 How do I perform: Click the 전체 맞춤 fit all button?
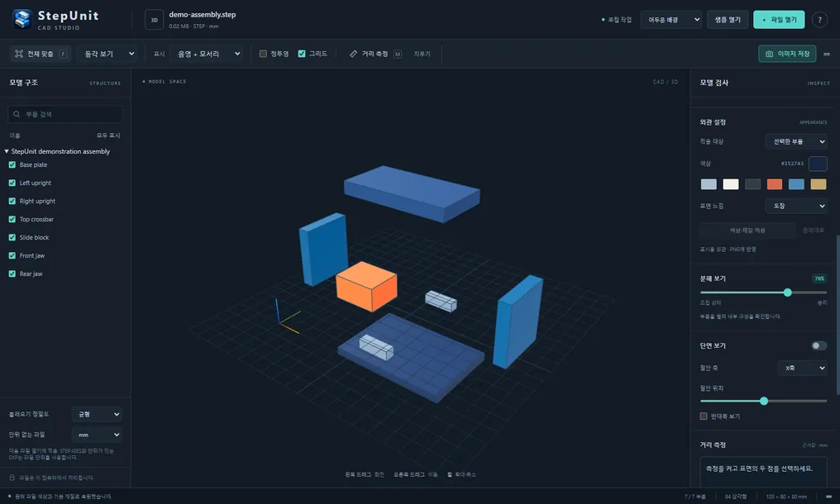(x=41, y=54)
